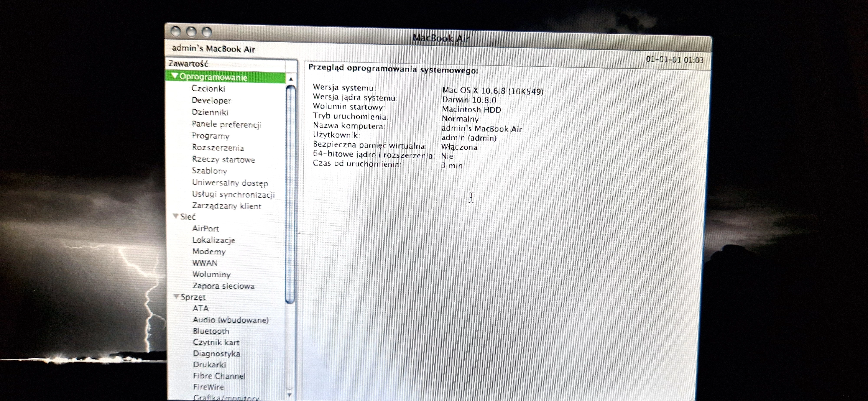Select the Sieć category
Screen dimensions: 868x401
188,216
